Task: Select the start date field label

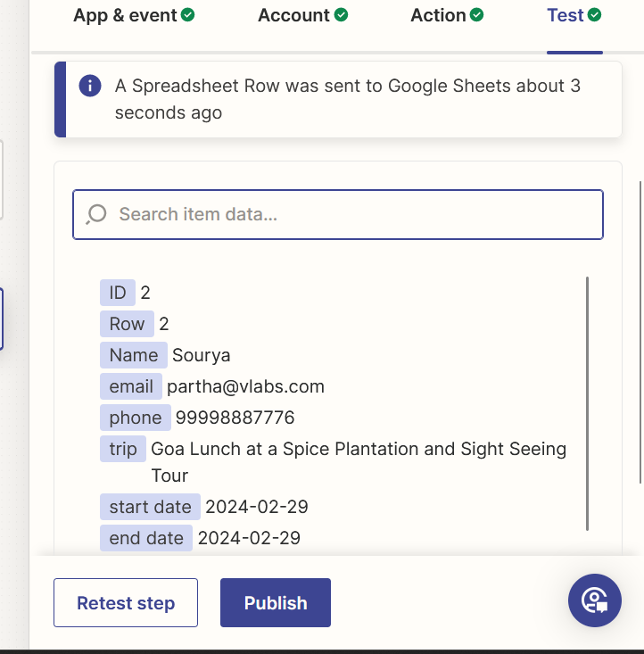Action: 150,507
